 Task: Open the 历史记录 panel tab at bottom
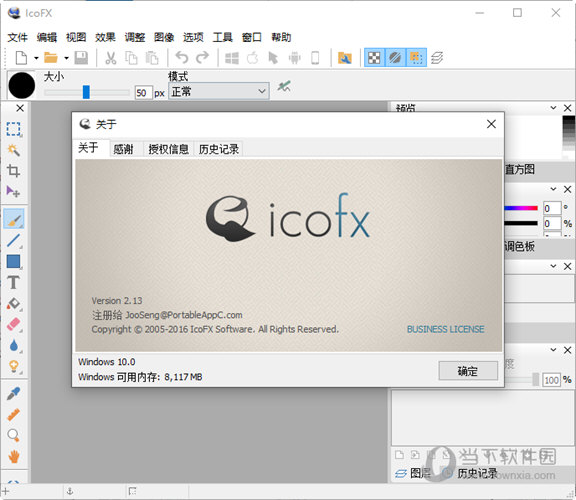[x=471, y=473]
